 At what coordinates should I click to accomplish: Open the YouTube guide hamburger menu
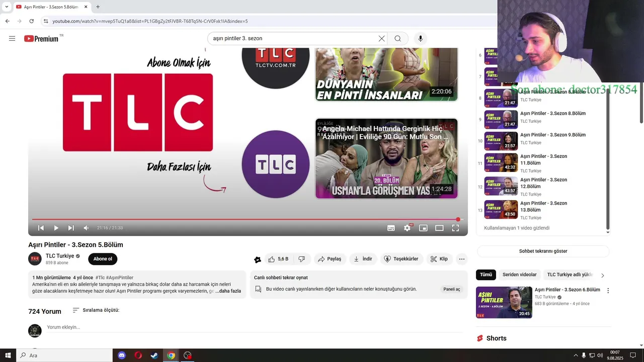pyautogui.click(x=12, y=39)
